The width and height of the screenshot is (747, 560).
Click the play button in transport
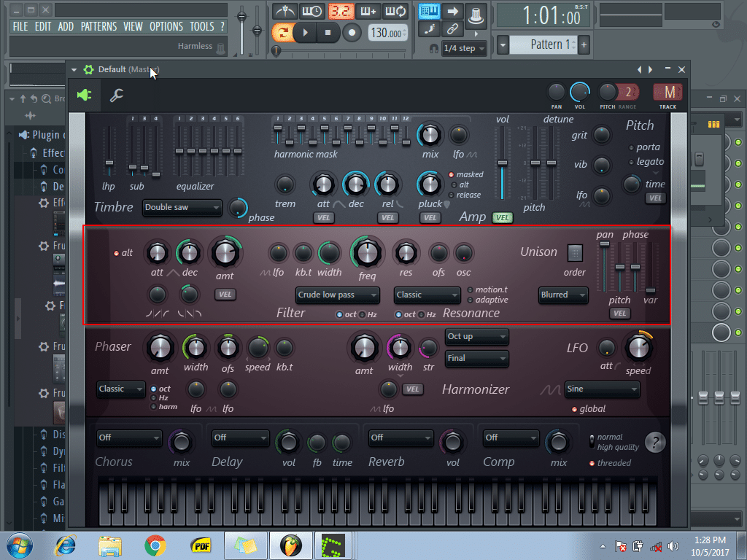(x=306, y=32)
